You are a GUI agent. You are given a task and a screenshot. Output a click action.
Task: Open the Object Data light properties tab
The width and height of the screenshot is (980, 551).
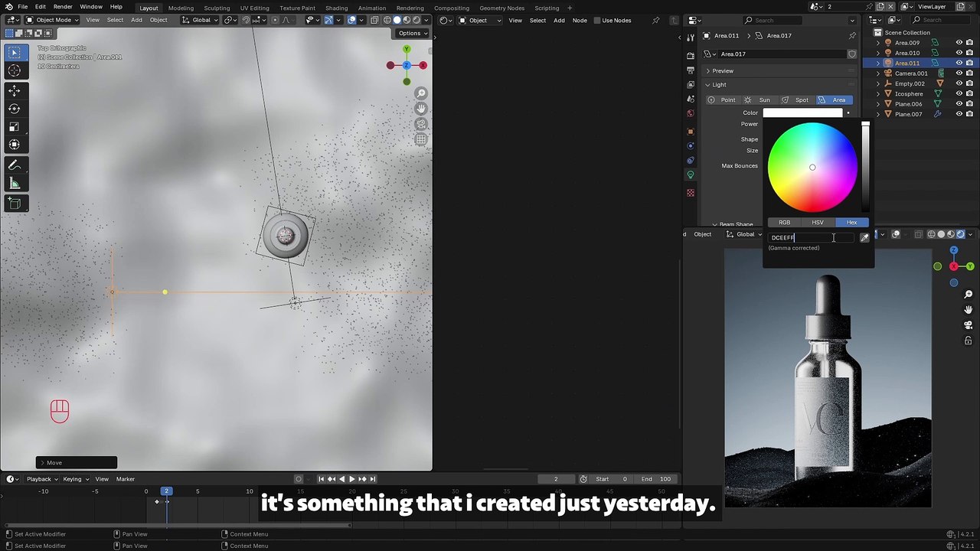click(691, 175)
